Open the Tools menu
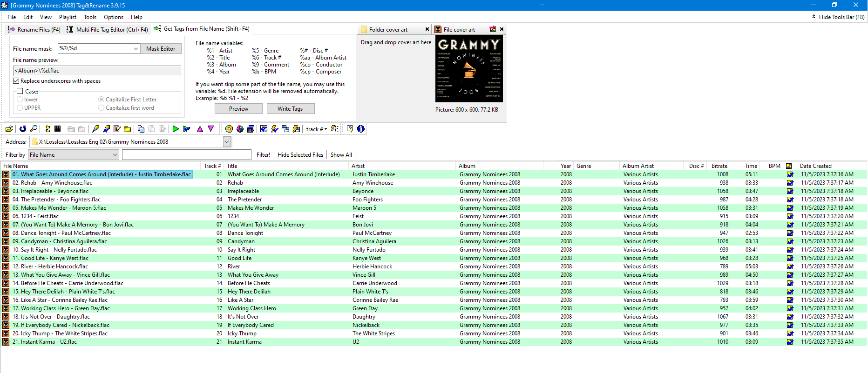Screen dimensions: 868x373 pyautogui.click(x=90, y=17)
